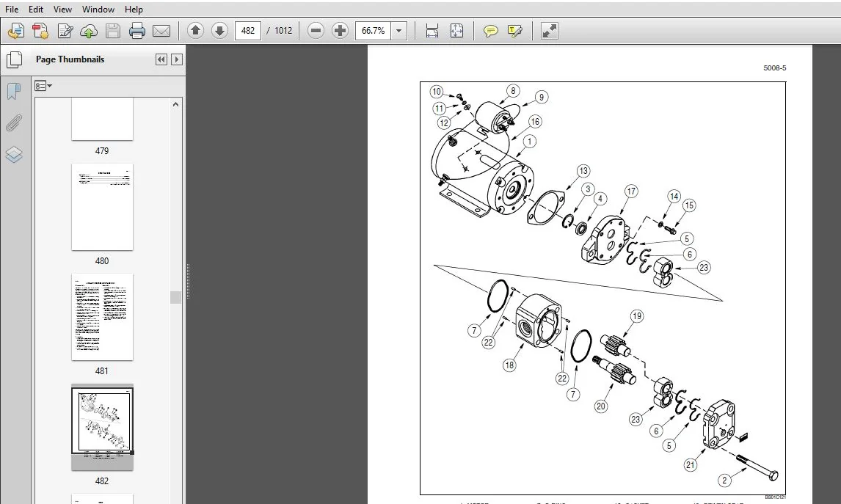Click the thumbnails scrollbar thumb
The image size is (841, 504).
176,297
